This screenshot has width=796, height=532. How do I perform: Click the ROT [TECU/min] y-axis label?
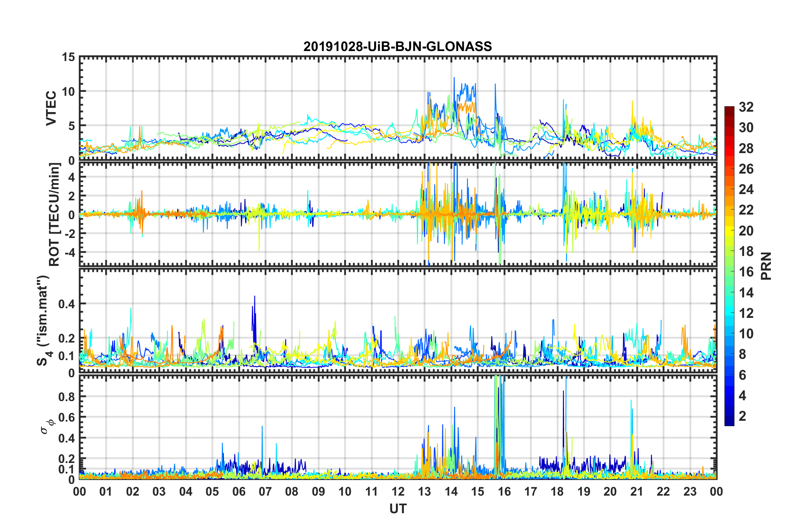(x=54, y=215)
